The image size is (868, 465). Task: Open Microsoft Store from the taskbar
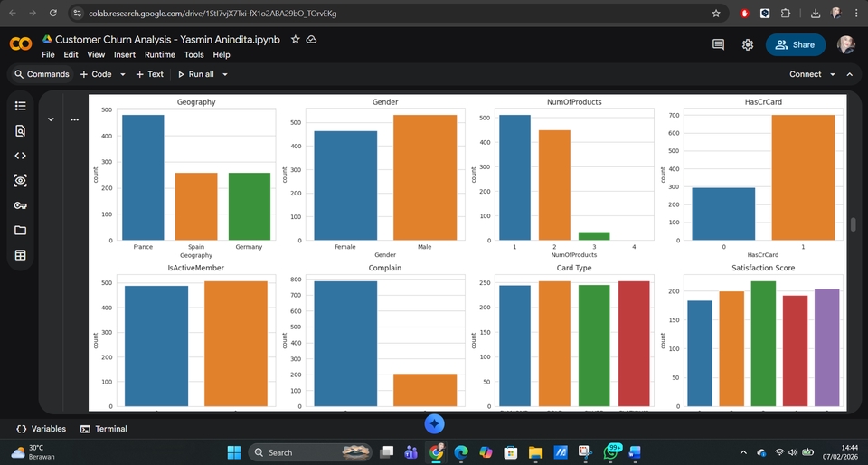tap(510, 452)
